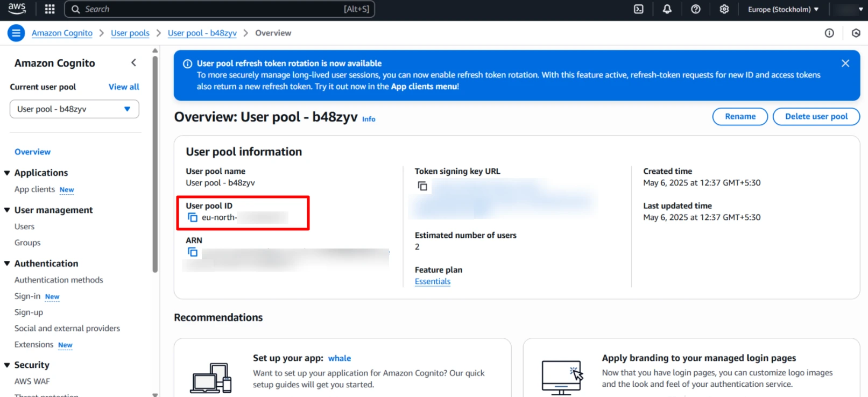Open the Essentials feature plan link

tap(433, 281)
